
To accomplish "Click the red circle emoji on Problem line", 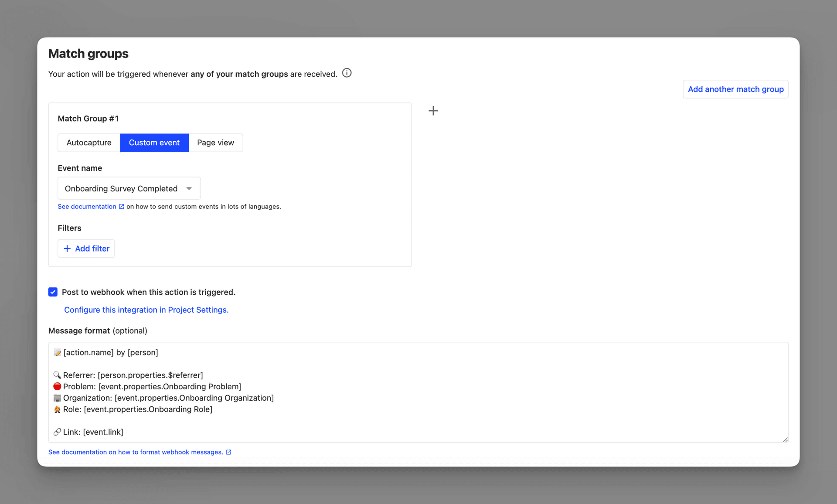I will point(57,387).
